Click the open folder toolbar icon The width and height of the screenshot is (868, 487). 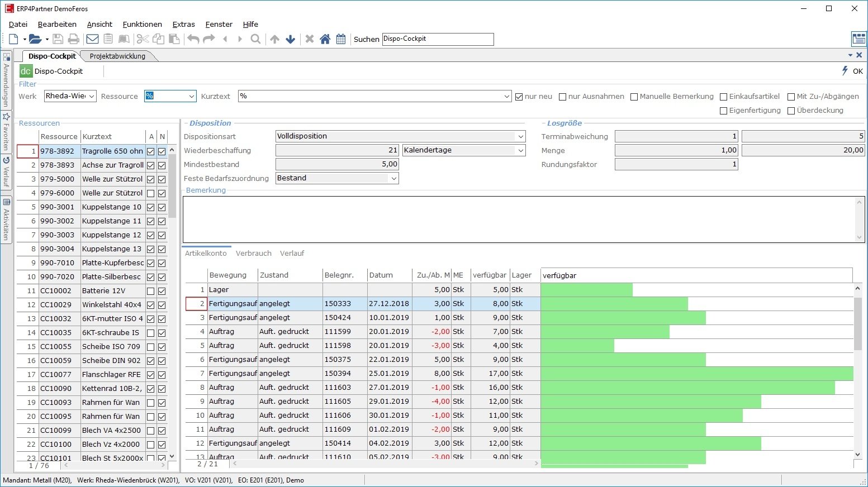(35, 39)
